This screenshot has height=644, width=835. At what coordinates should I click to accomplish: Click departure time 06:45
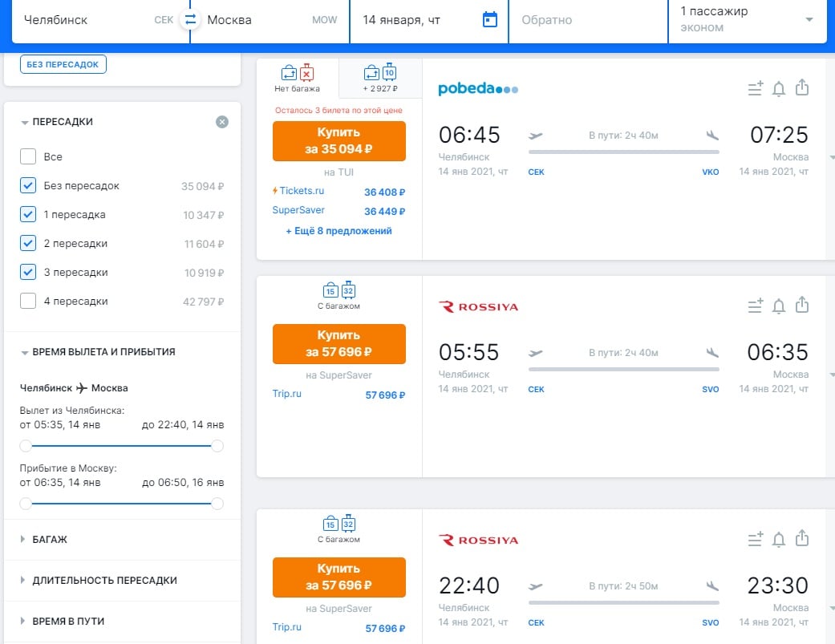[469, 135]
